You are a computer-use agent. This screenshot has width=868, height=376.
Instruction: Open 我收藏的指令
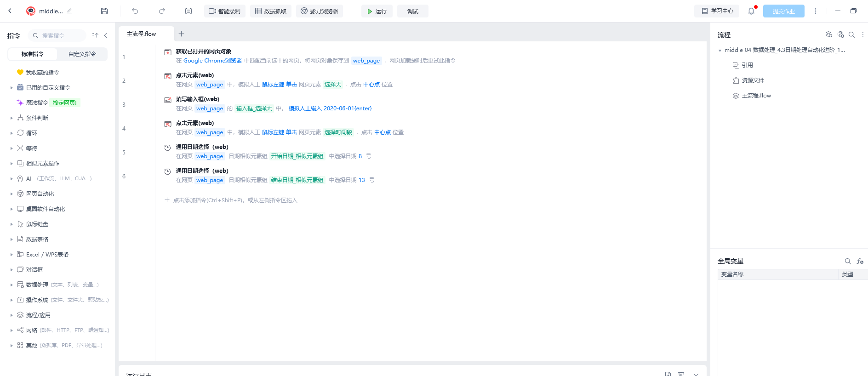42,73
